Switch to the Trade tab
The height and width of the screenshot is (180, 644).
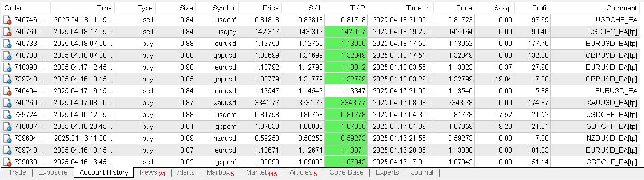(x=18, y=172)
